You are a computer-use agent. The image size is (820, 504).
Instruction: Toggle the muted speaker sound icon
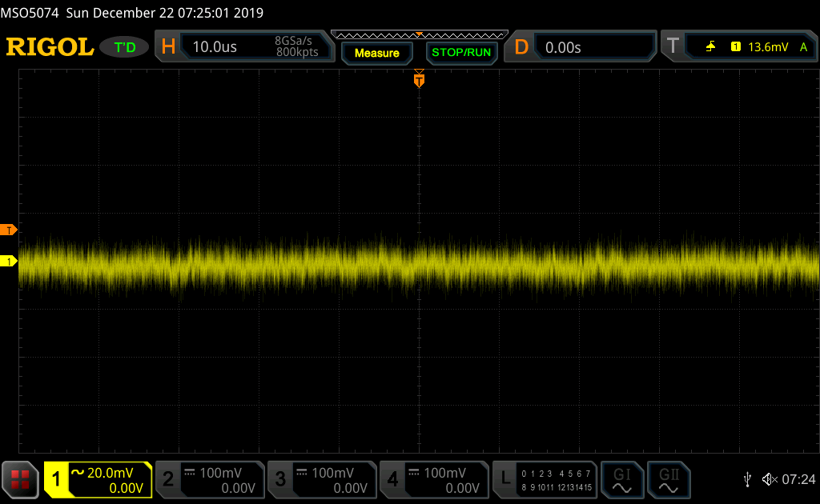770,479
